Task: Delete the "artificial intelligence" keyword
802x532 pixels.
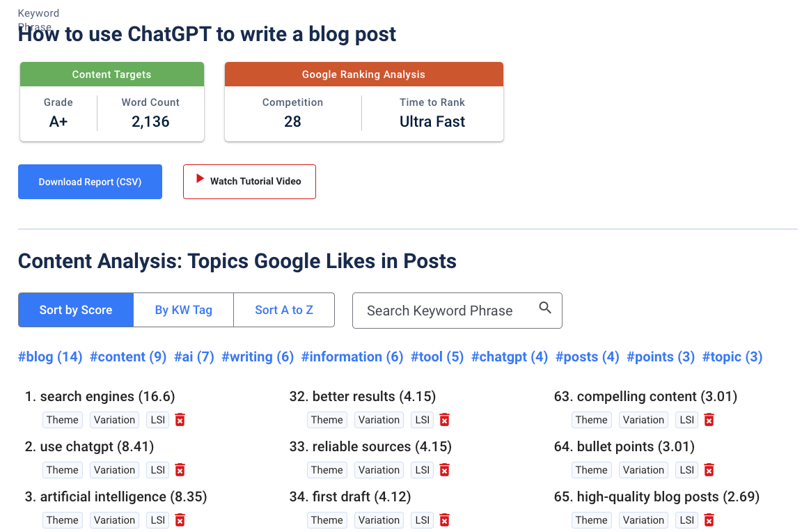Action: click(180, 519)
